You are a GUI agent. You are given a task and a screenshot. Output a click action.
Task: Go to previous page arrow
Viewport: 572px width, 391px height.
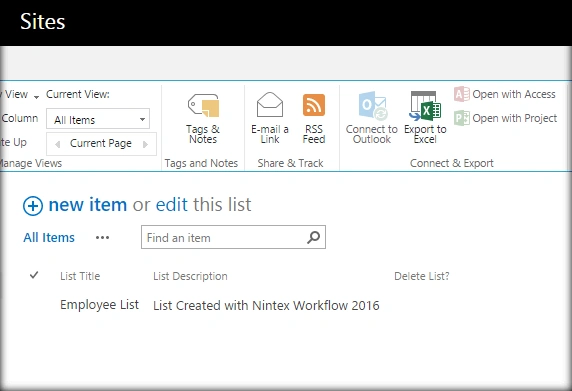pos(57,144)
